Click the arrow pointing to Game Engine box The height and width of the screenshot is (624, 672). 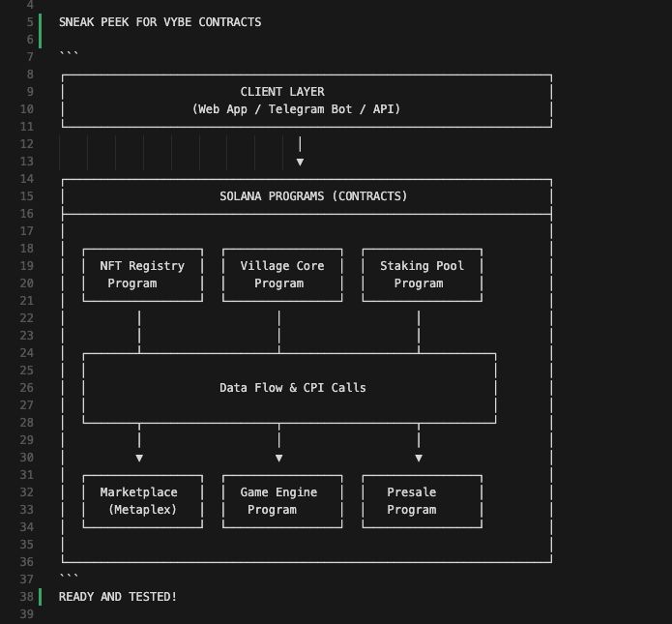pyautogui.click(x=279, y=458)
